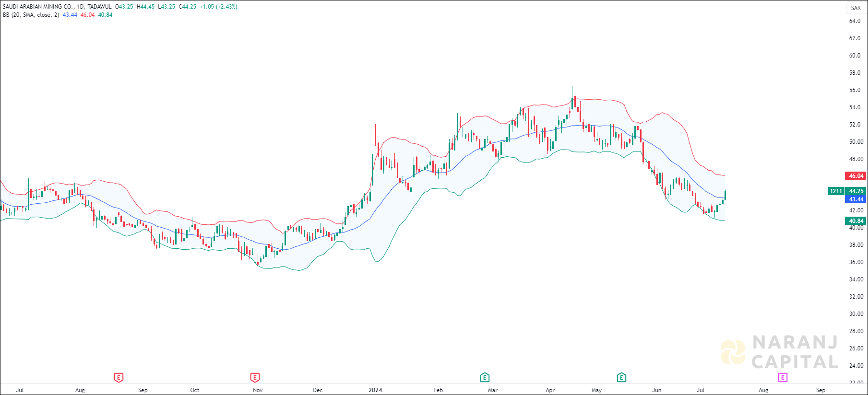Click the blue 43.44 basis price tag on axis
868x395 pixels.
(x=856, y=199)
